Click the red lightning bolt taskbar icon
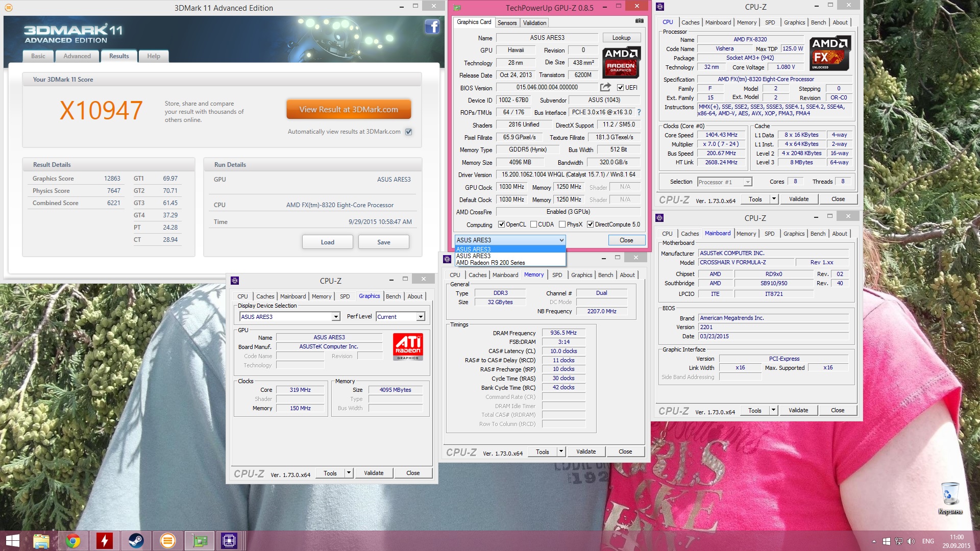The width and height of the screenshot is (980, 551). coord(105,541)
